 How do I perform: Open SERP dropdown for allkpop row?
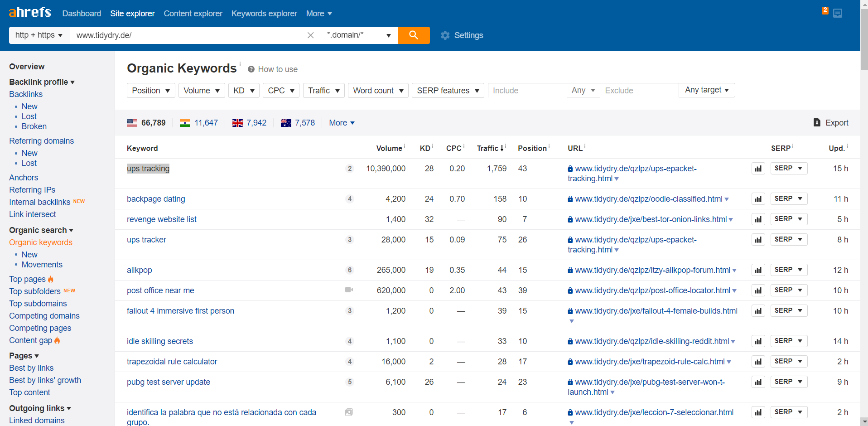[789, 270]
